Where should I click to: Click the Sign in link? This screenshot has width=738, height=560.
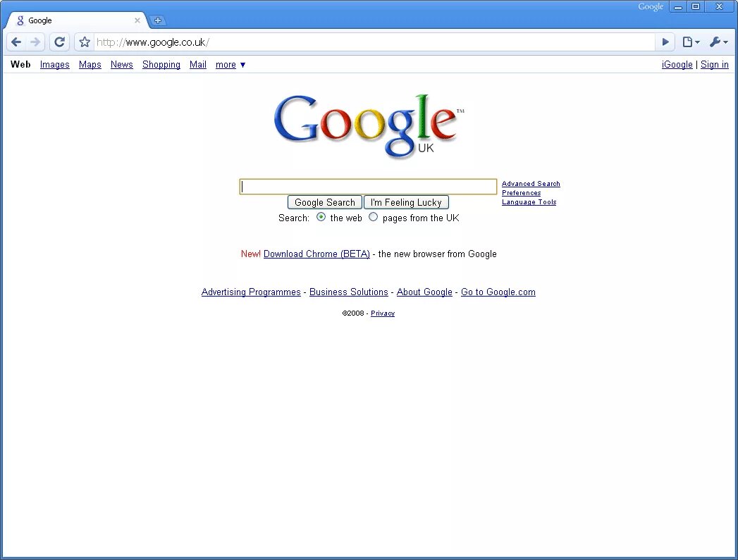[x=715, y=64]
